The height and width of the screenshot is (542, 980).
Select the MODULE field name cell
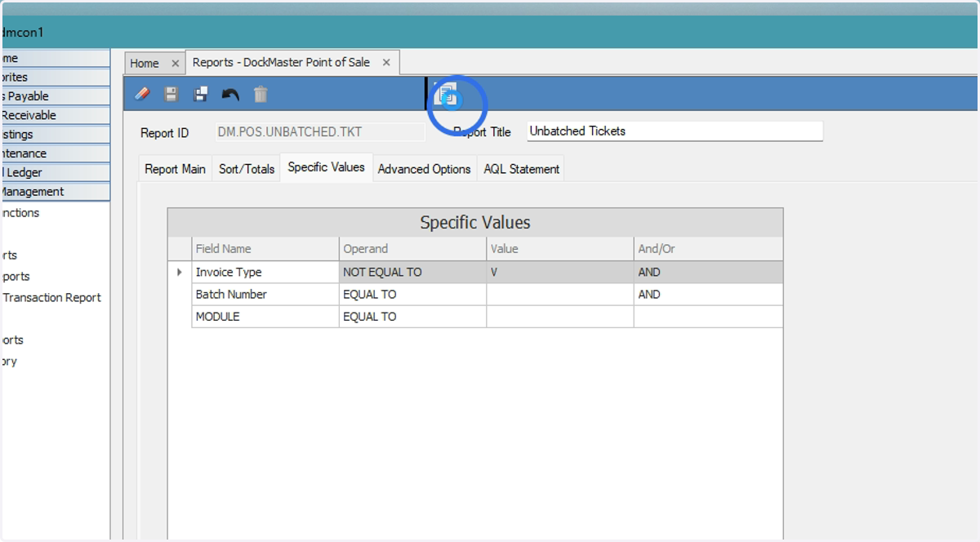[x=265, y=317]
